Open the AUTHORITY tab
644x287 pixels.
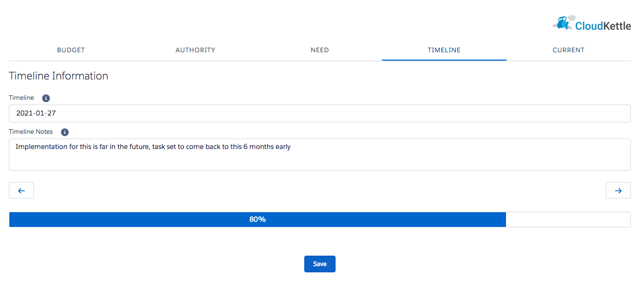coord(195,50)
